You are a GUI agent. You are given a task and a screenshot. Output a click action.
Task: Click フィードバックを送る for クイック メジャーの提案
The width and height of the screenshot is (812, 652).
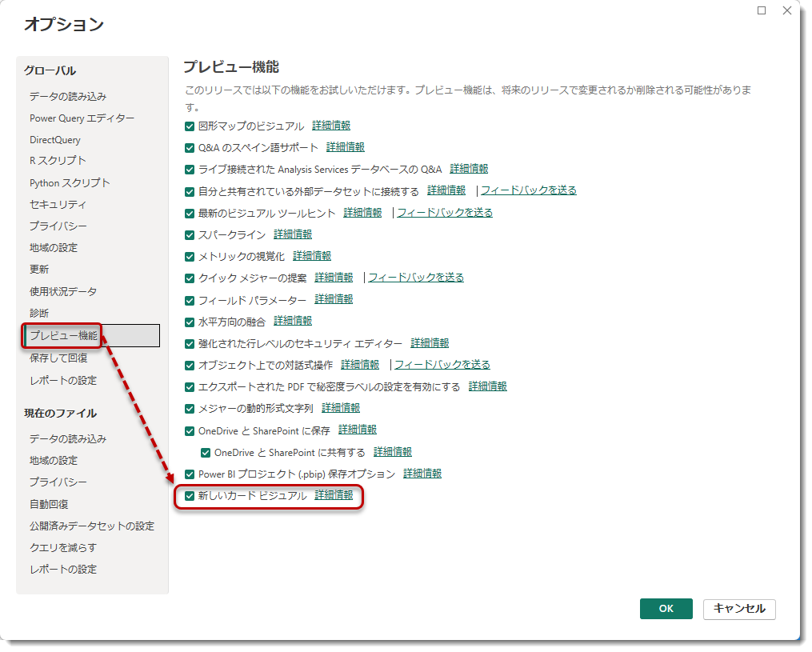[416, 278]
